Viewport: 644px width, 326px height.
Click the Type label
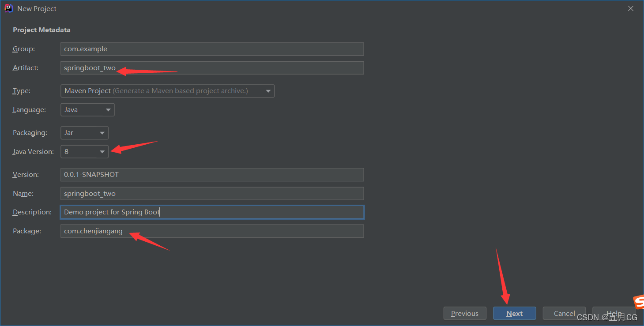tap(22, 91)
